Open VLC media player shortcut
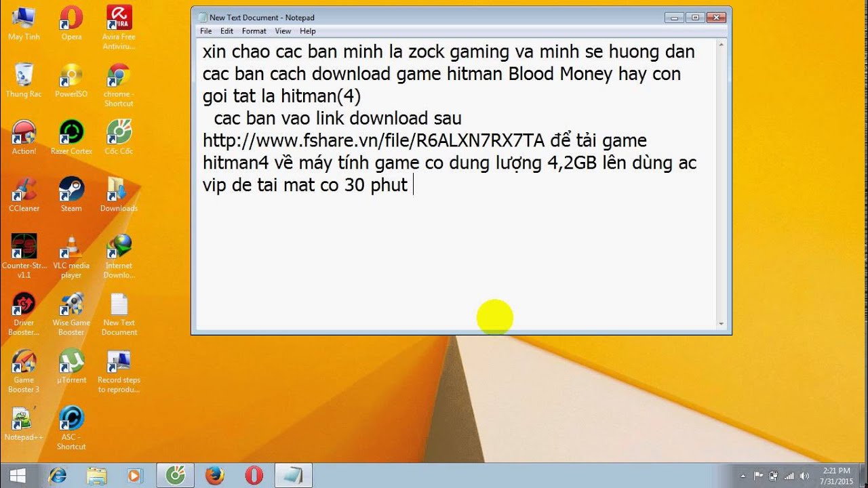 (x=71, y=256)
